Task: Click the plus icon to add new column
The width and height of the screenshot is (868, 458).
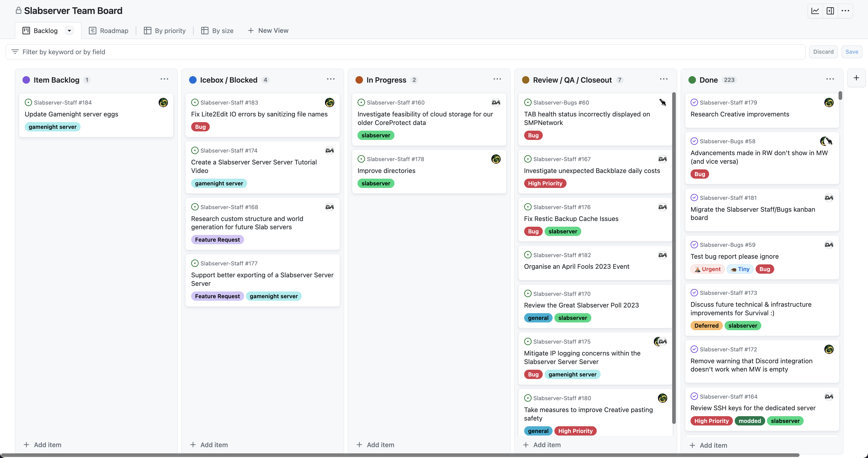Action: (x=856, y=78)
